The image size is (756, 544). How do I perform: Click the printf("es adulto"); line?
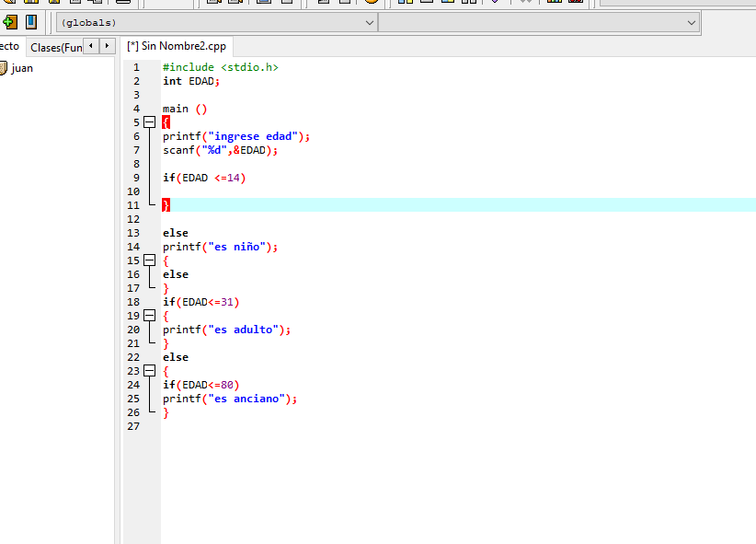point(226,330)
